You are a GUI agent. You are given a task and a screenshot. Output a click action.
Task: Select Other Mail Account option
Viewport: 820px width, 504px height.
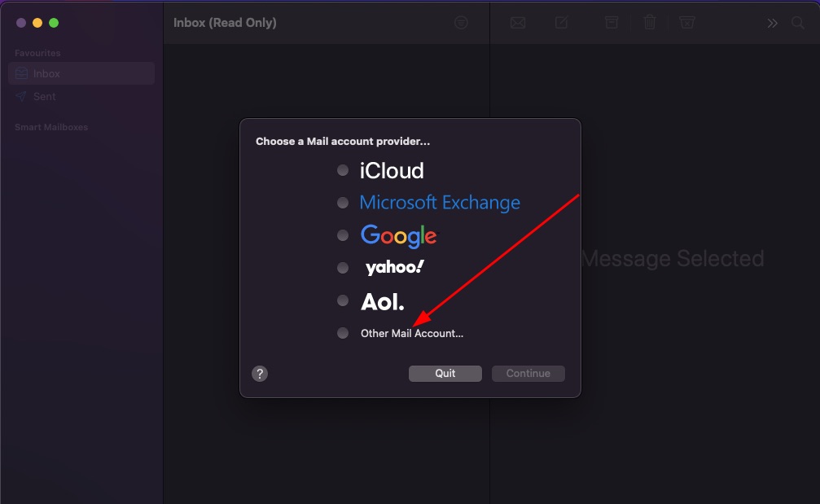(343, 333)
